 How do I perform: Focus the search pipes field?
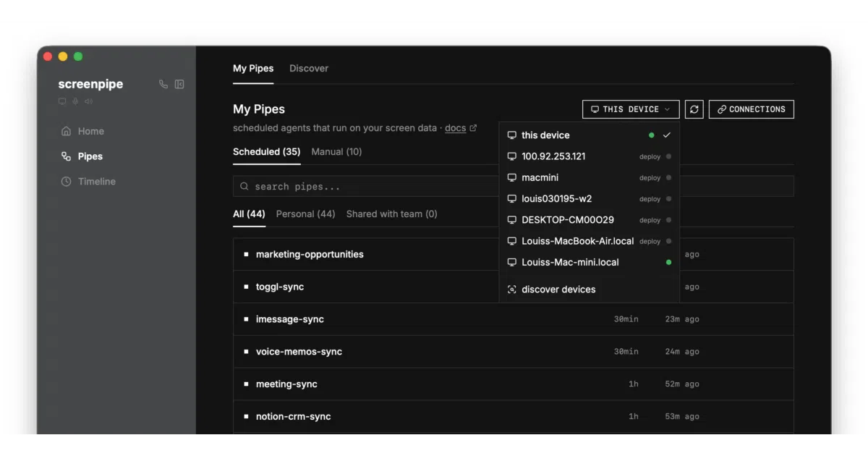513,187
